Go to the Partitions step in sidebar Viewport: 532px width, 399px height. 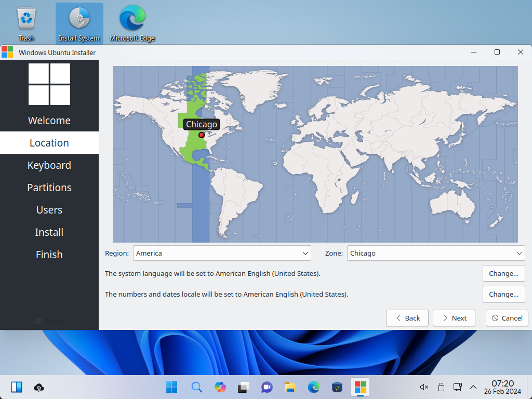(x=49, y=188)
